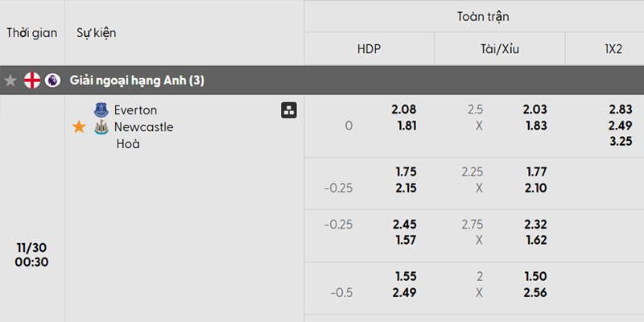644x322 pixels.
Task: Select the HDP column header
Action: coord(369,49)
